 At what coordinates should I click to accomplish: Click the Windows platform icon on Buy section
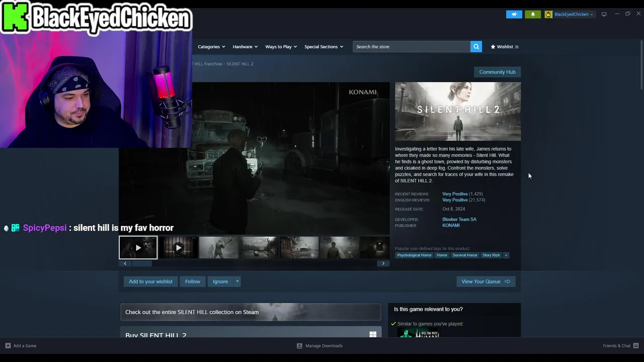point(373,334)
